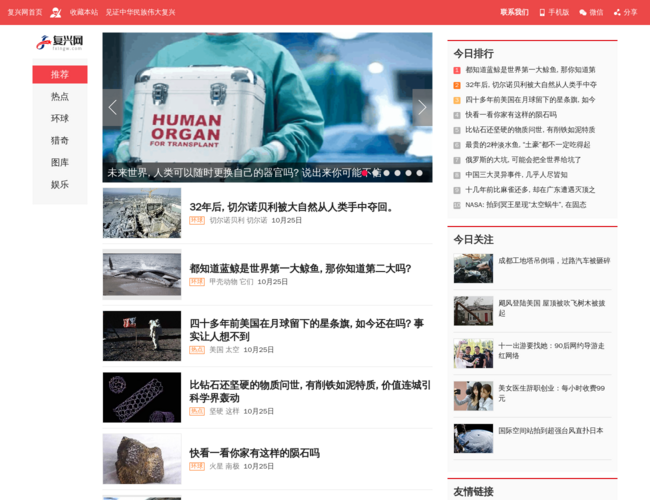Click the rank 2 badge in 今日排行

(x=457, y=85)
